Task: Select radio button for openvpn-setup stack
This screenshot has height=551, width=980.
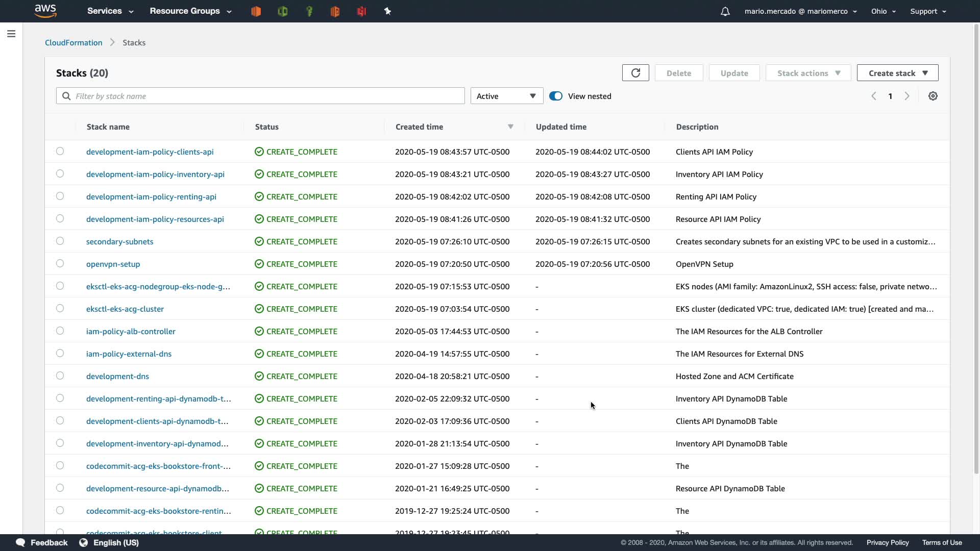Action: pyautogui.click(x=60, y=263)
